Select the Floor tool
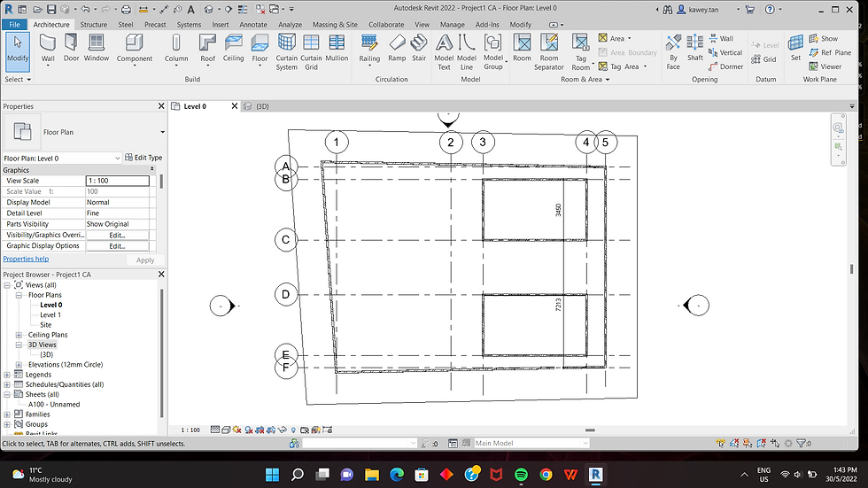Viewport: 868px width, 488px height. [x=260, y=48]
